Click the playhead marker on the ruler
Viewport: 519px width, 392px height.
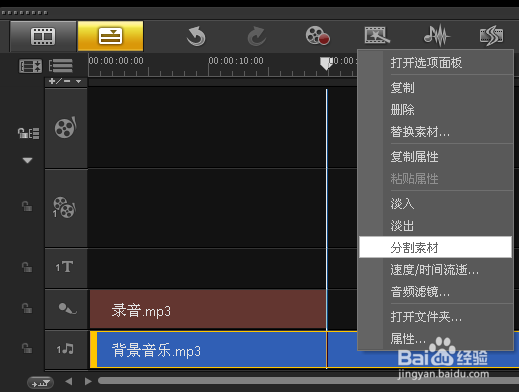[x=326, y=63]
